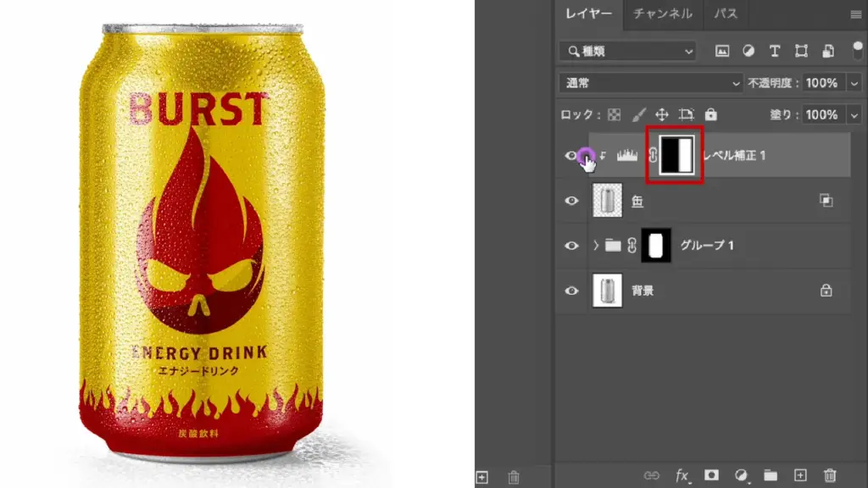Switch to the チャンネル tab
Screen dimensions: 868x488
663,14
